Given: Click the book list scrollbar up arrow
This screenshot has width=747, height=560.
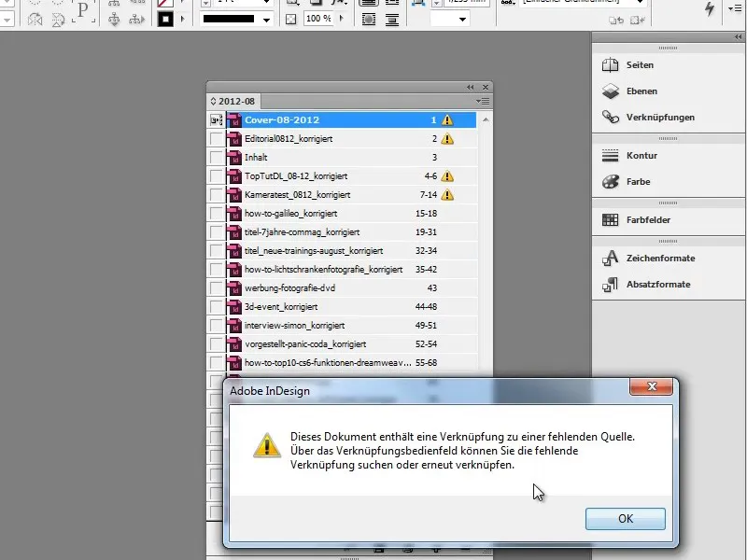Looking at the screenshot, I should click(486, 119).
